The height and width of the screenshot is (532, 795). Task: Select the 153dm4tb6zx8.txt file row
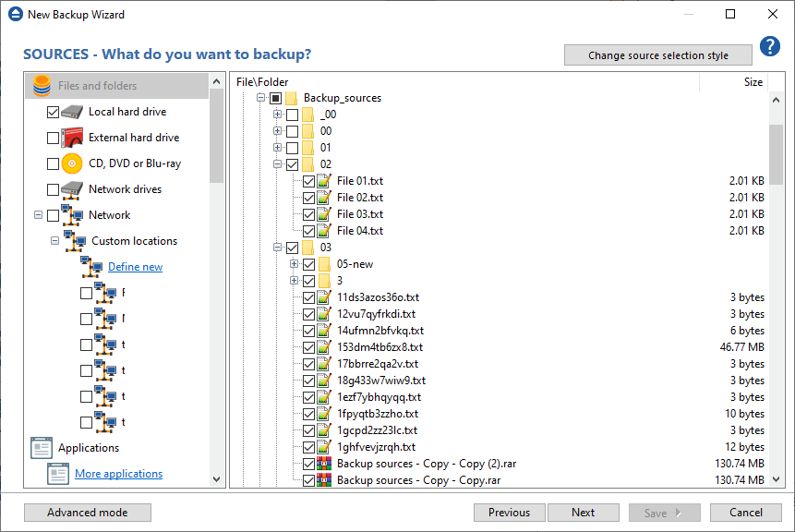(379, 347)
